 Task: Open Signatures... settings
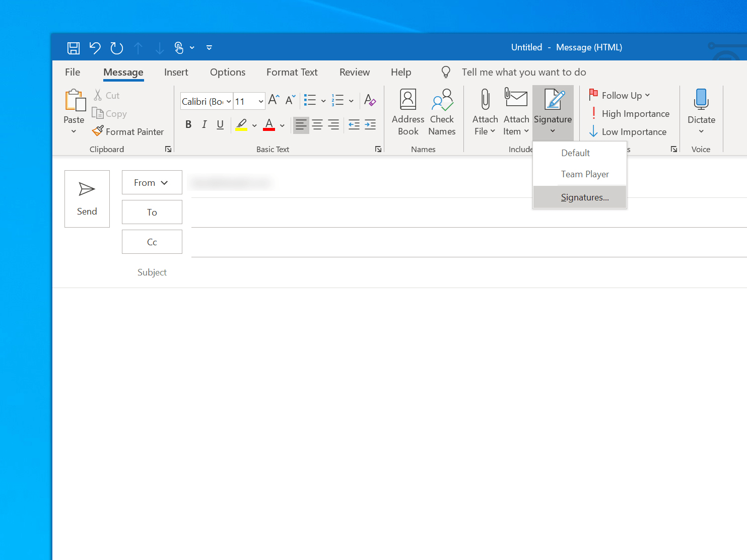click(580, 197)
